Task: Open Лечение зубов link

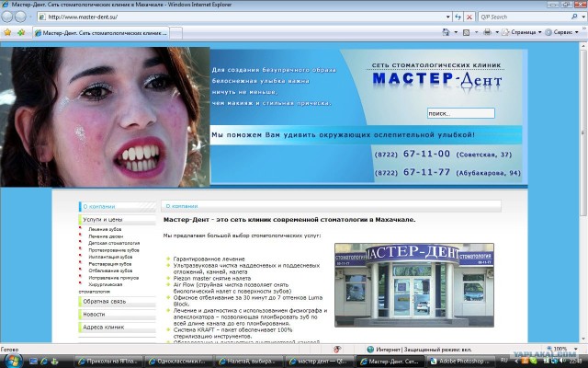Action: coord(105,229)
